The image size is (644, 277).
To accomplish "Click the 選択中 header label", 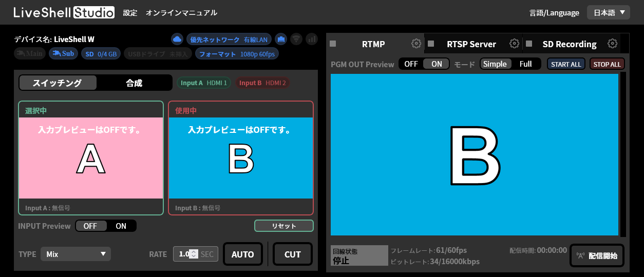I will coord(36,110).
